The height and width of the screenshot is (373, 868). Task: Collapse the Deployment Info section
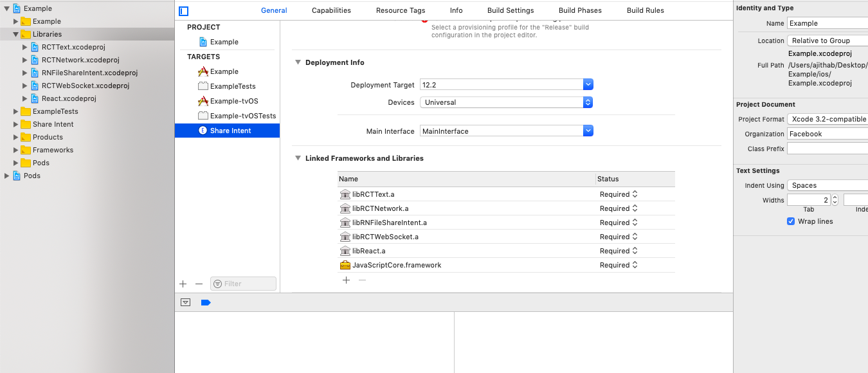click(298, 62)
